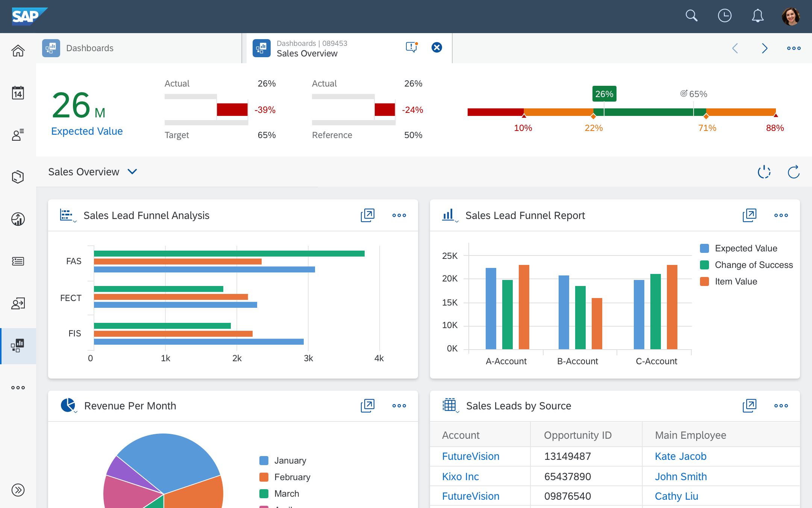The image size is (812, 508).
Task: Open the Kate Jacob employee link
Action: coord(680,456)
